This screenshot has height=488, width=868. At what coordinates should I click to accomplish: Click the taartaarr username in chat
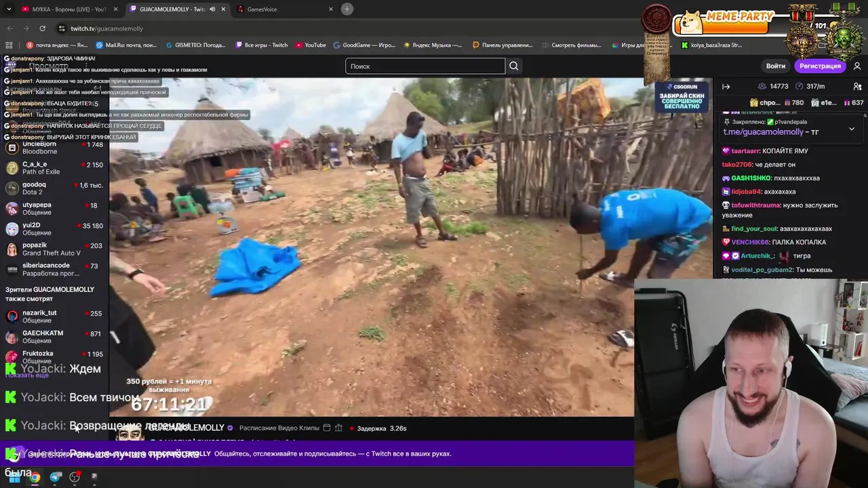click(745, 151)
